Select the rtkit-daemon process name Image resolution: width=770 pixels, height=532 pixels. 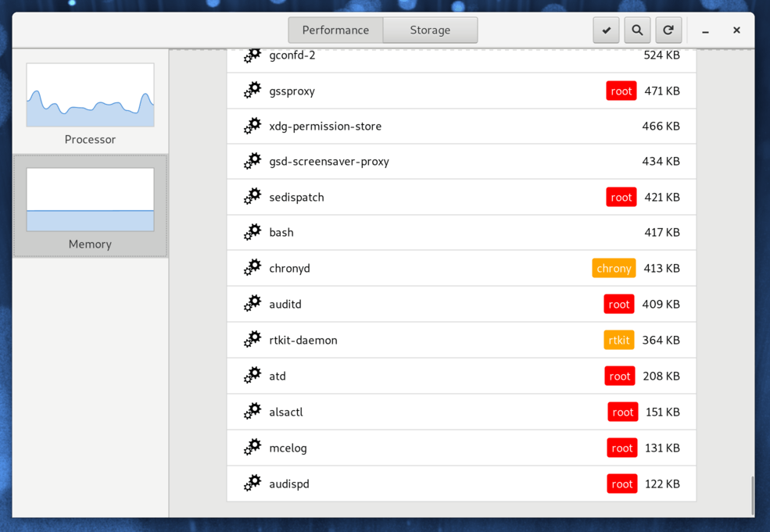point(303,340)
